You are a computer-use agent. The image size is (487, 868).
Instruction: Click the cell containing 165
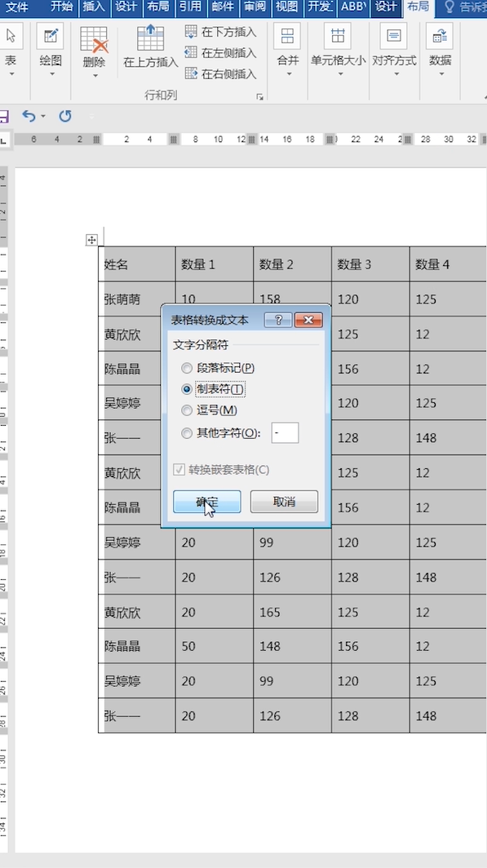coord(293,612)
